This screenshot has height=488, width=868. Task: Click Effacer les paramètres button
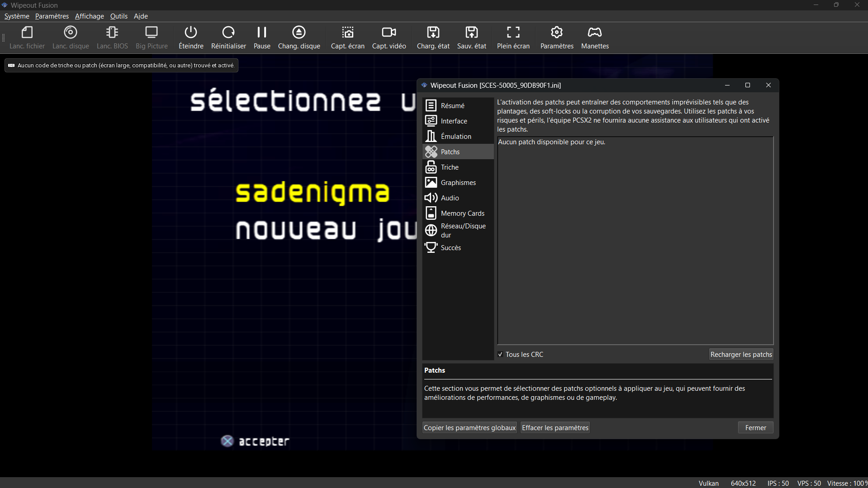pyautogui.click(x=555, y=428)
